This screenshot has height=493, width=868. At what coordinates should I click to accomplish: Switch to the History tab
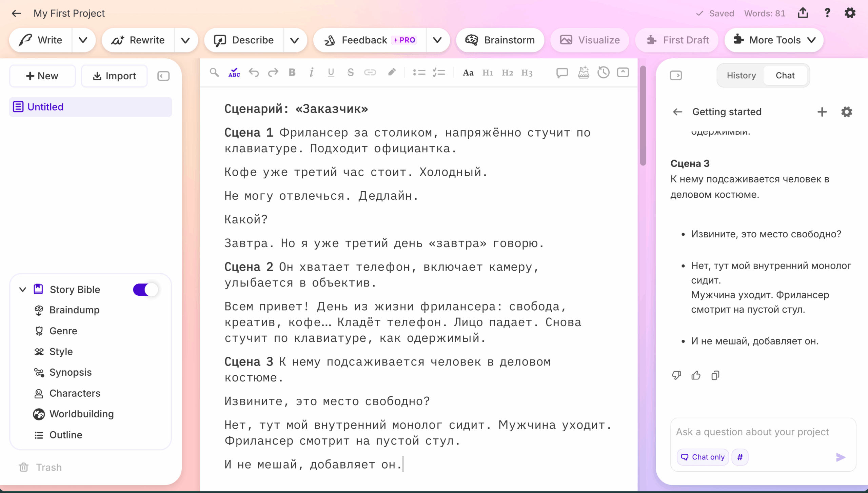coord(741,75)
